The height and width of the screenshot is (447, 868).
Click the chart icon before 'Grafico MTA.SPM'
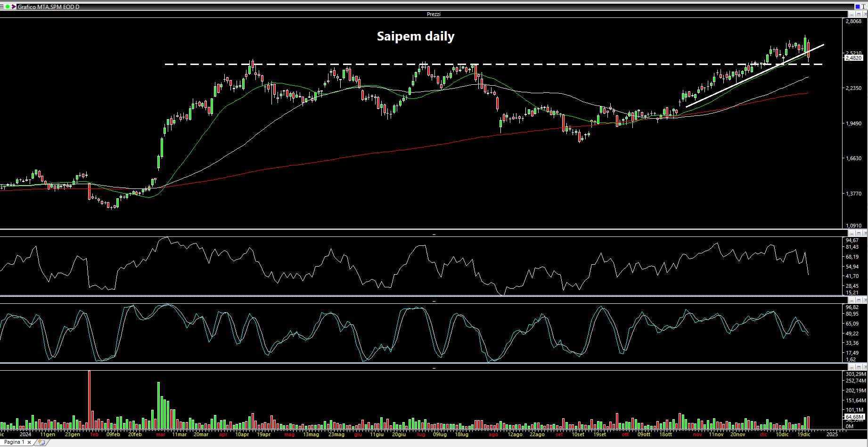coord(14,7)
